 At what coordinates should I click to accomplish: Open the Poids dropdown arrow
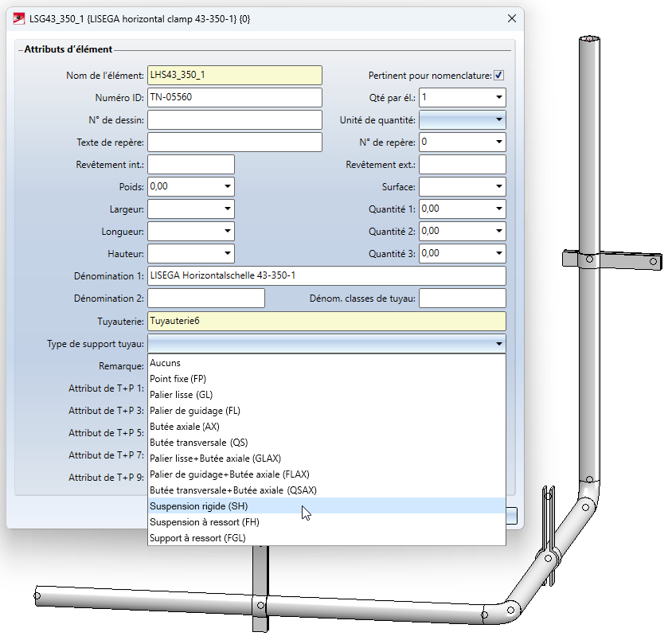tap(228, 186)
